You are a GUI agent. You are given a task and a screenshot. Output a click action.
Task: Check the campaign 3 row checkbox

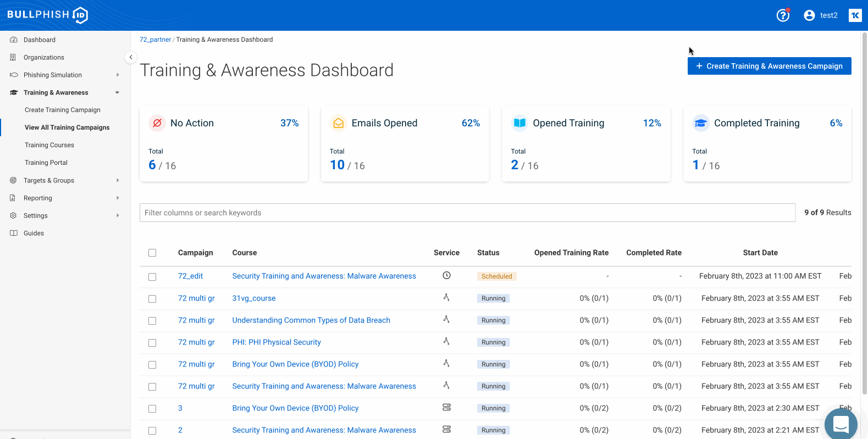pyautogui.click(x=152, y=409)
